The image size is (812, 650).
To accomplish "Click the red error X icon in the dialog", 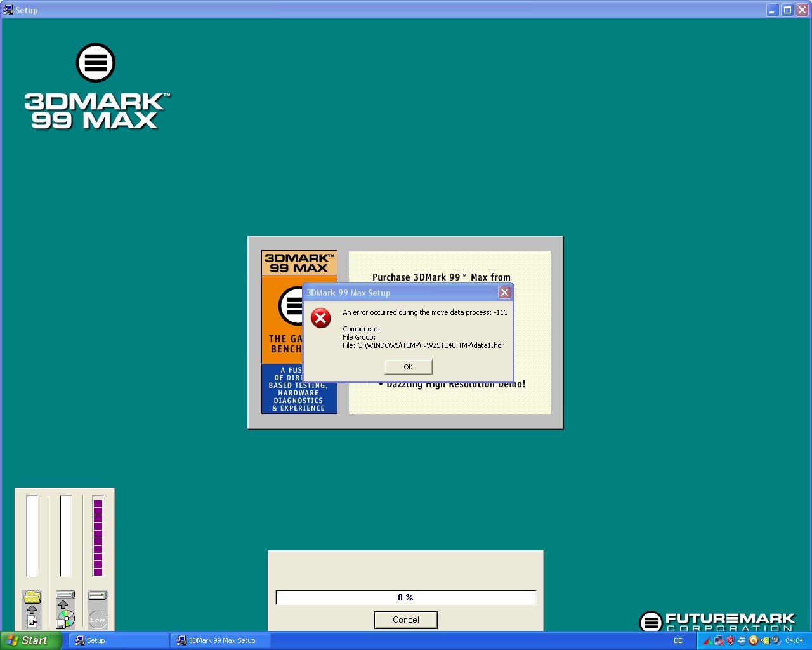I will coord(321,318).
